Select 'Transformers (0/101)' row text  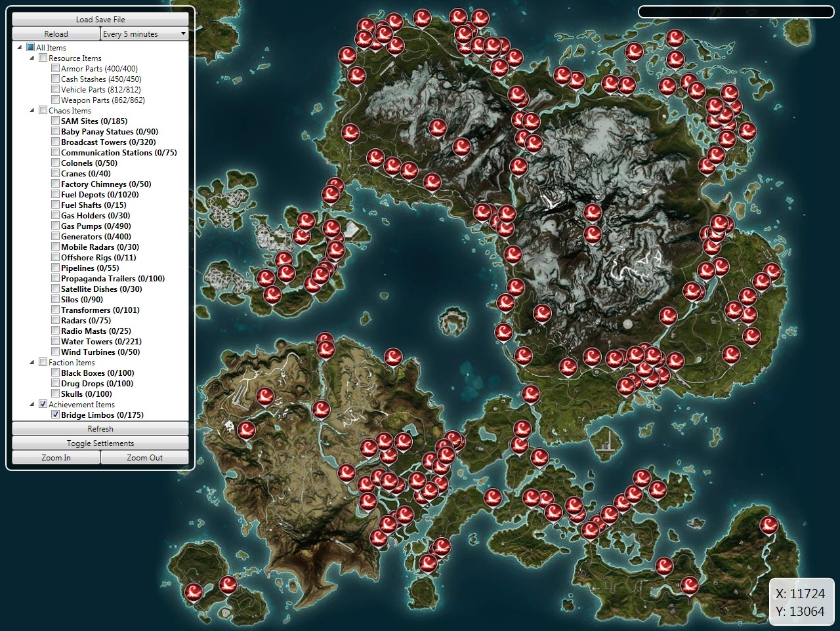click(100, 310)
